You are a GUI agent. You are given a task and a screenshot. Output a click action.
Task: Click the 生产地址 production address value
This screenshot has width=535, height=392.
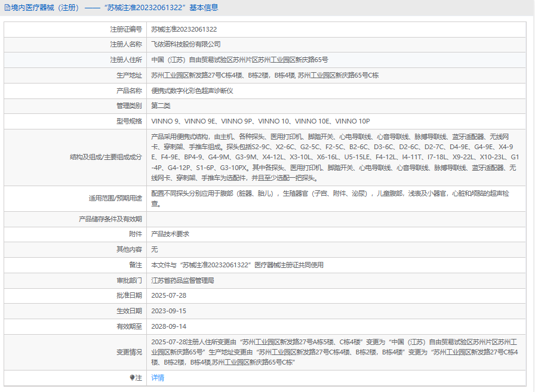pyautogui.click(x=265, y=76)
